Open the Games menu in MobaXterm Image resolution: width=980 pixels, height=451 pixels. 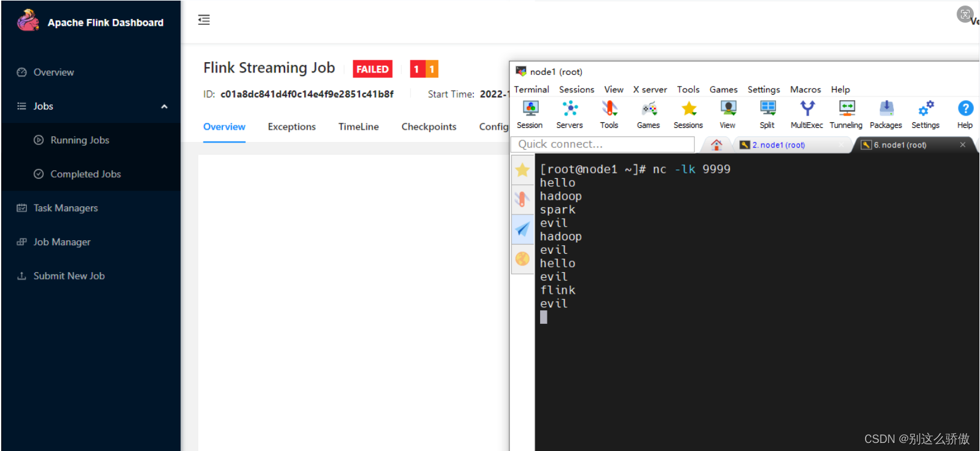[723, 90]
